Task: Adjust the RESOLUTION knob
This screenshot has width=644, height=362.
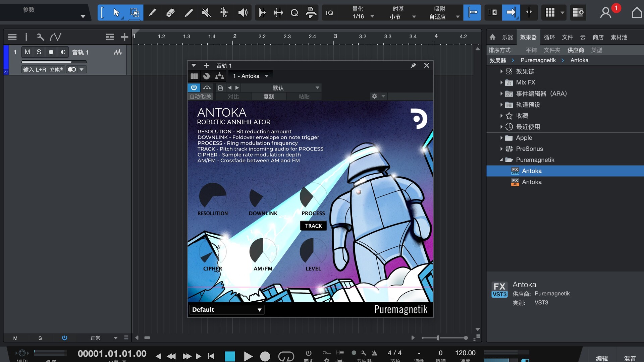Action: pos(213,196)
